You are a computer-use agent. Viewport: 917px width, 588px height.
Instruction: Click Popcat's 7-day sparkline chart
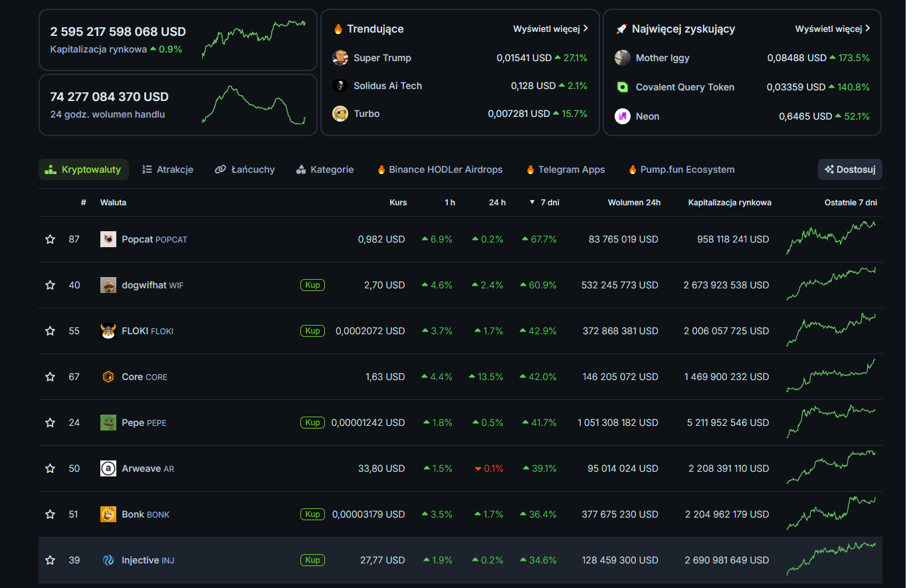pos(831,238)
